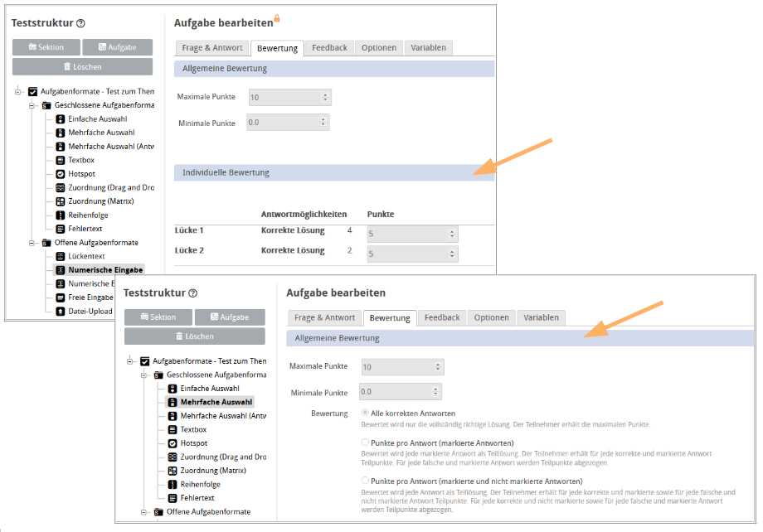Screen dimensions: 763x532
Task: Click the Löschen button in front window
Action: (x=194, y=336)
